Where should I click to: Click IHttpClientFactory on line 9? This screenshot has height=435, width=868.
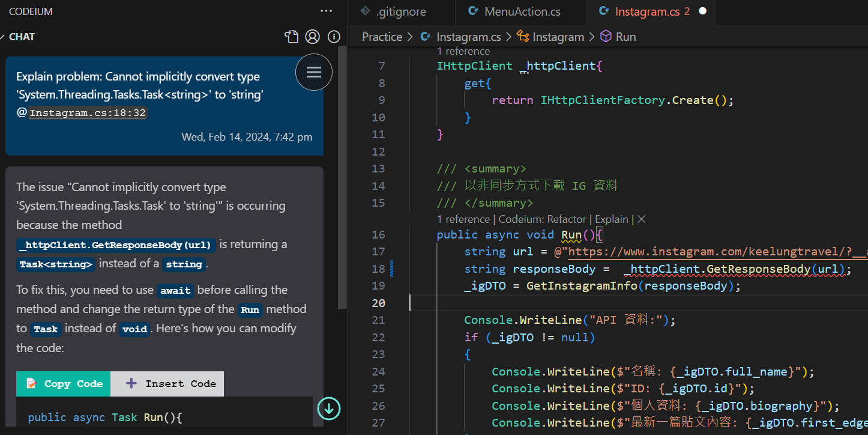(x=603, y=100)
